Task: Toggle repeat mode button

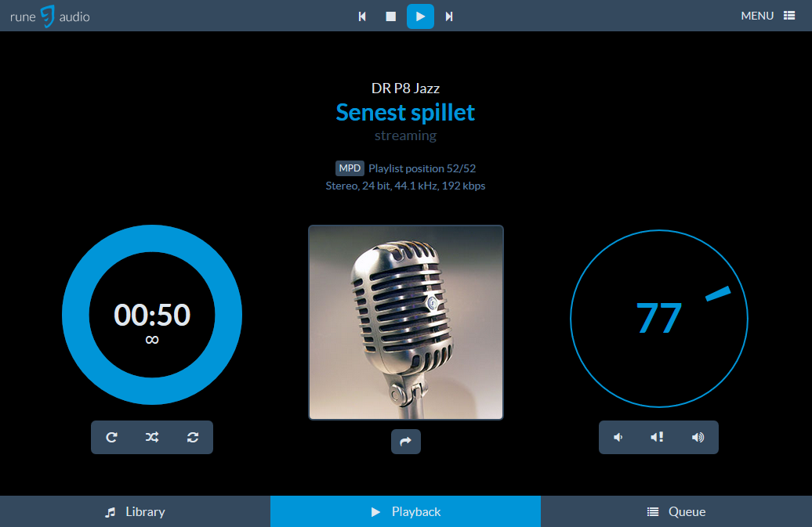Action: 111,438
